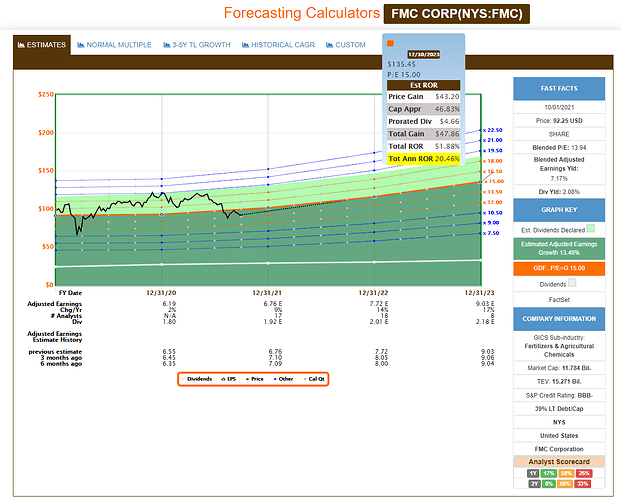Click the 6.76 E adjusted earnings value
Screen dimensions: 621x500
point(272,304)
